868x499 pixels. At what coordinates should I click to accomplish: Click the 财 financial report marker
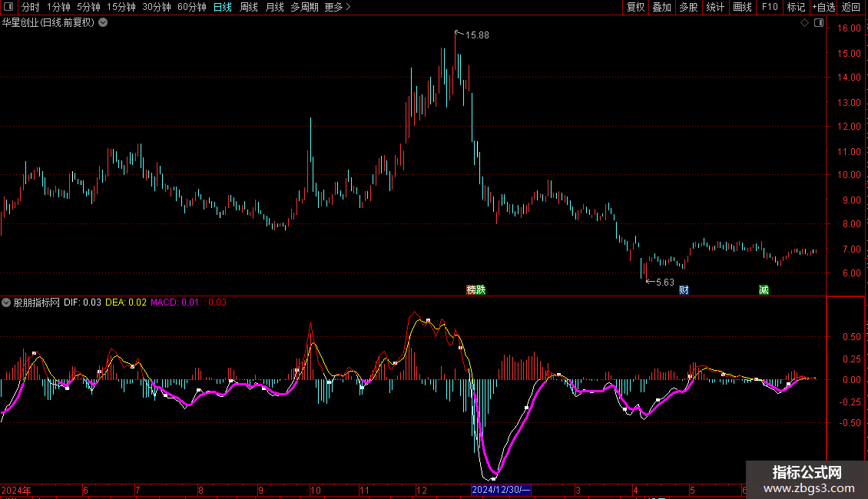pyautogui.click(x=684, y=290)
